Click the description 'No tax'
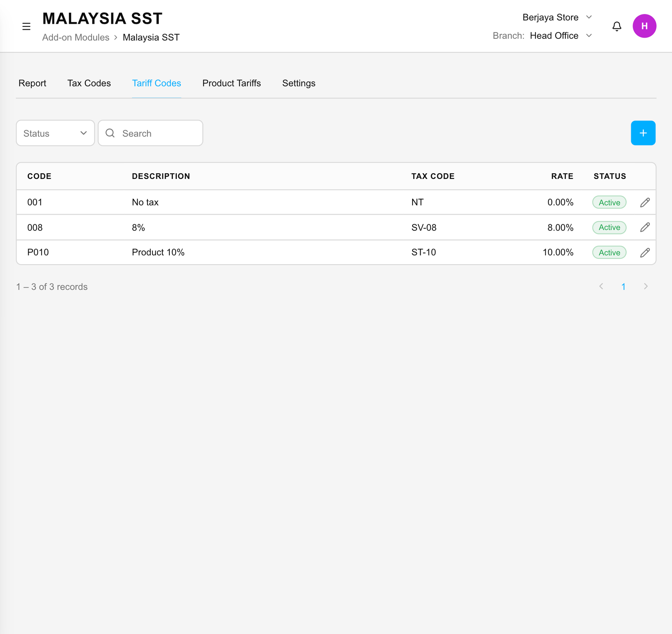This screenshot has width=672, height=634. (x=145, y=202)
